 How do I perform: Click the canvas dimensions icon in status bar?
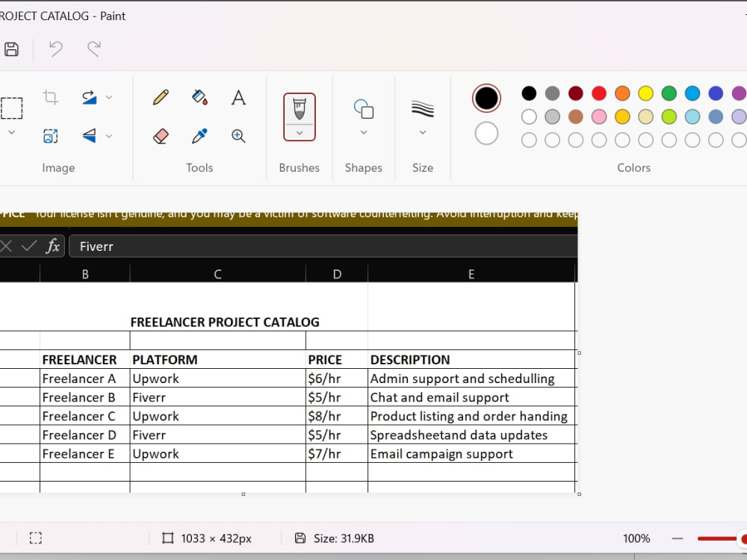click(167, 538)
